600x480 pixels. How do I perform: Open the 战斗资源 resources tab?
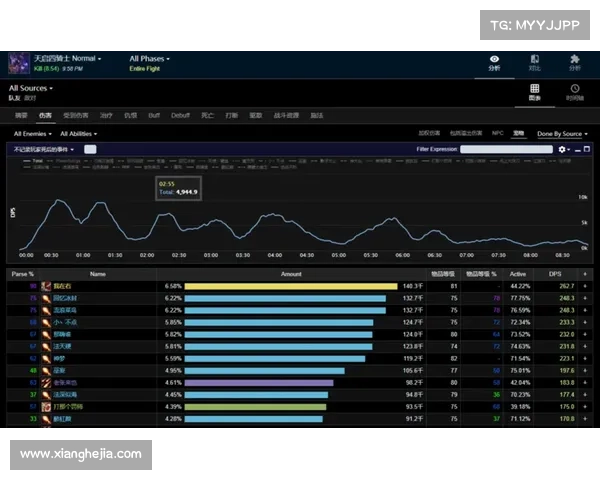pyautogui.click(x=286, y=115)
